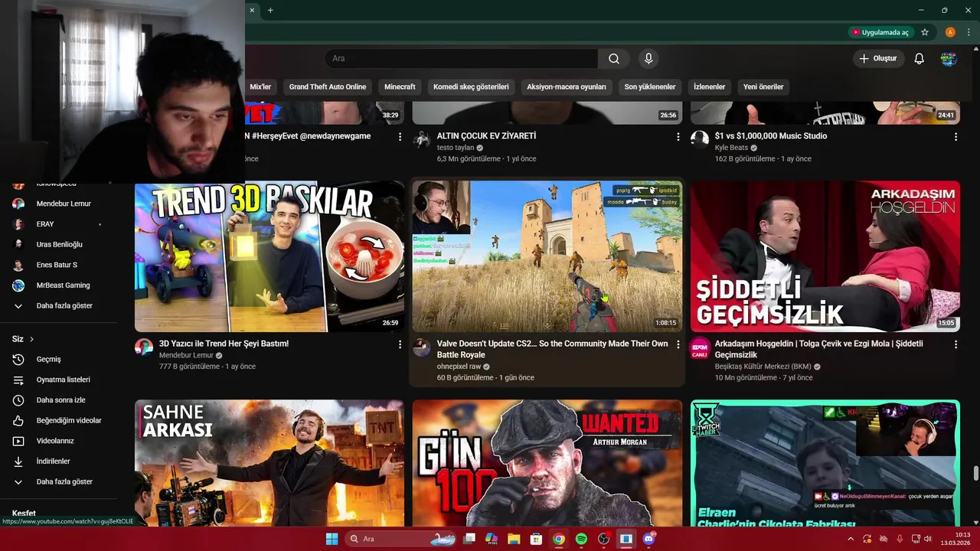Screen dimensions: 980x551
Task: Select the Son yüklenenler chip
Action: coord(650,86)
